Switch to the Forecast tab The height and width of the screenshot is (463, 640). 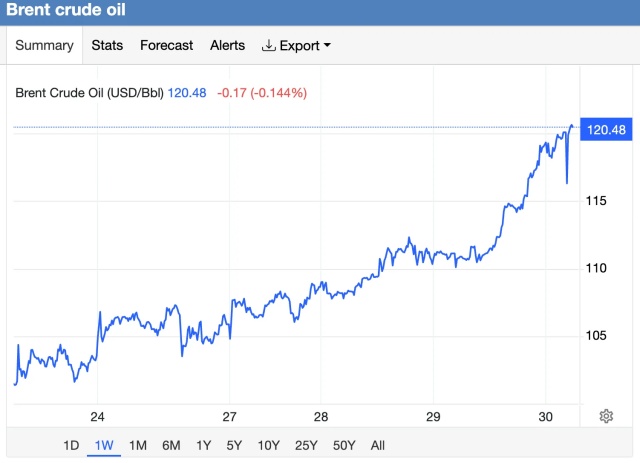pyautogui.click(x=166, y=45)
